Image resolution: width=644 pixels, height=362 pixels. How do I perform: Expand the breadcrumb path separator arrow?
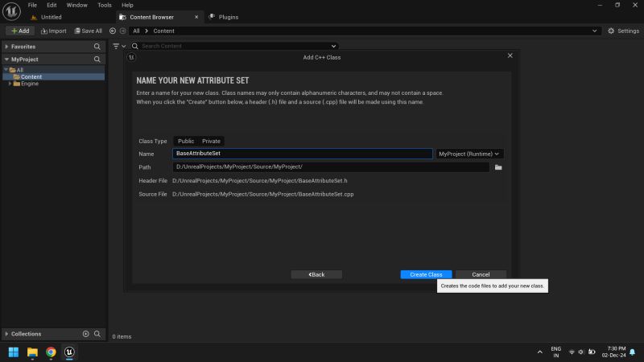tap(147, 31)
